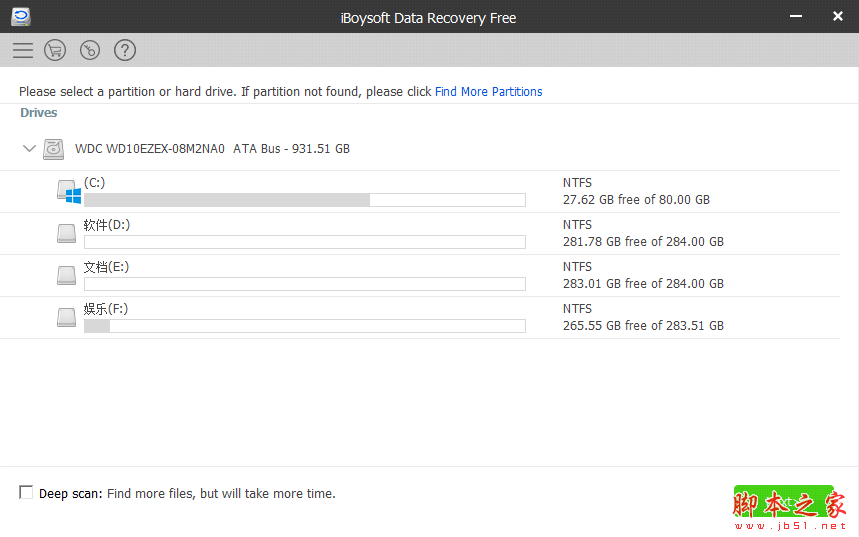
Task: Click the iBoysoft app logo in title bar
Action: tap(21, 16)
